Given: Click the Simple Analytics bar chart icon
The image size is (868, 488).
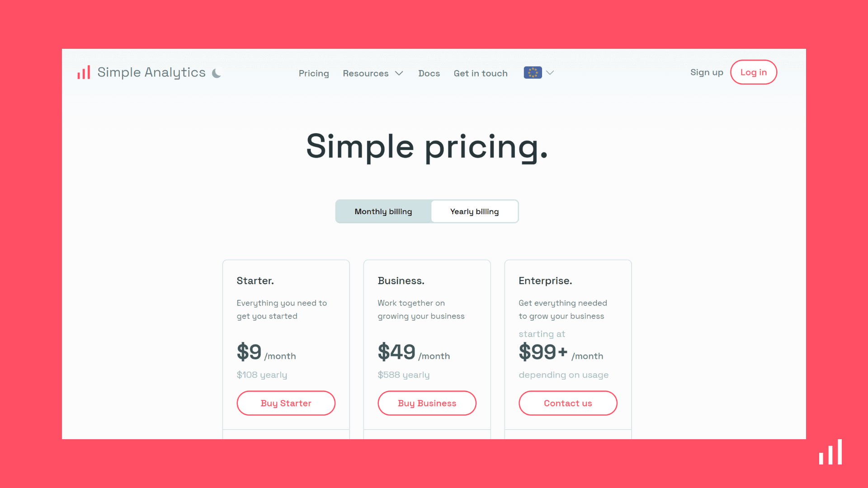Looking at the screenshot, I should 85,72.
